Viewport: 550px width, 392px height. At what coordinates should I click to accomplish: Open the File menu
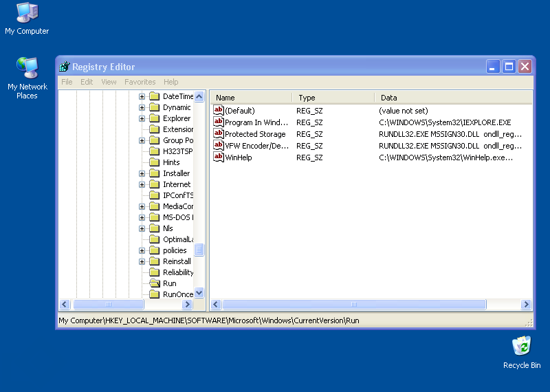coord(67,82)
